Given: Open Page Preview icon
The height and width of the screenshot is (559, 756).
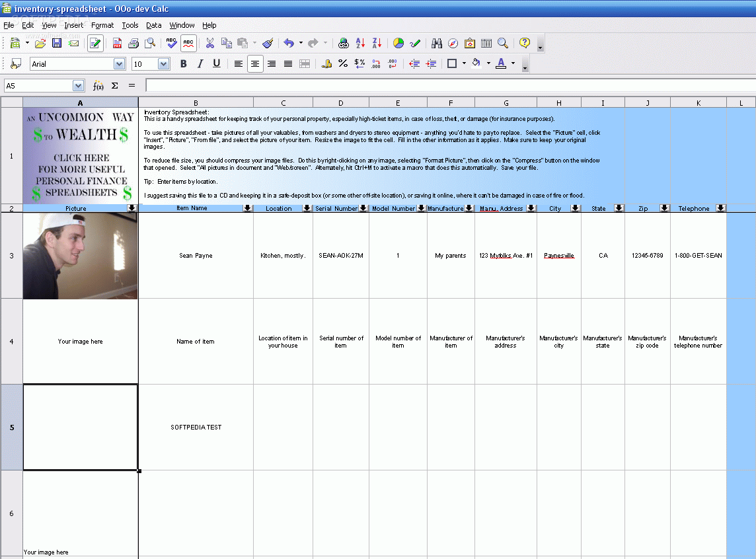Looking at the screenshot, I should point(150,44).
